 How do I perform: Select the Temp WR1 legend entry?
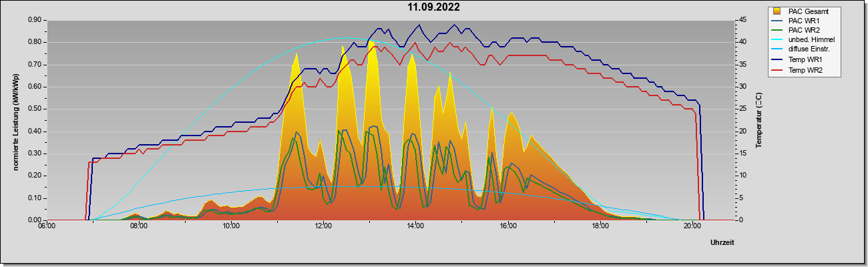tap(803, 60)
